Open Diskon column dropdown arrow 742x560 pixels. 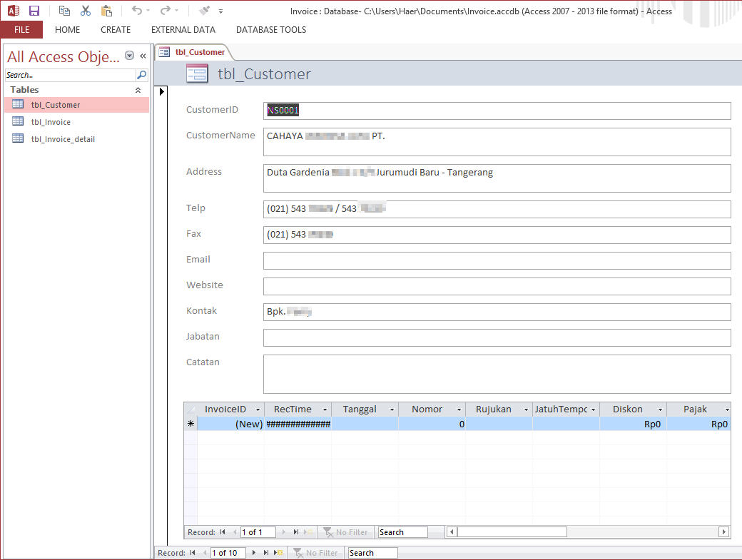pyautogui.click(x=661, y=409)
